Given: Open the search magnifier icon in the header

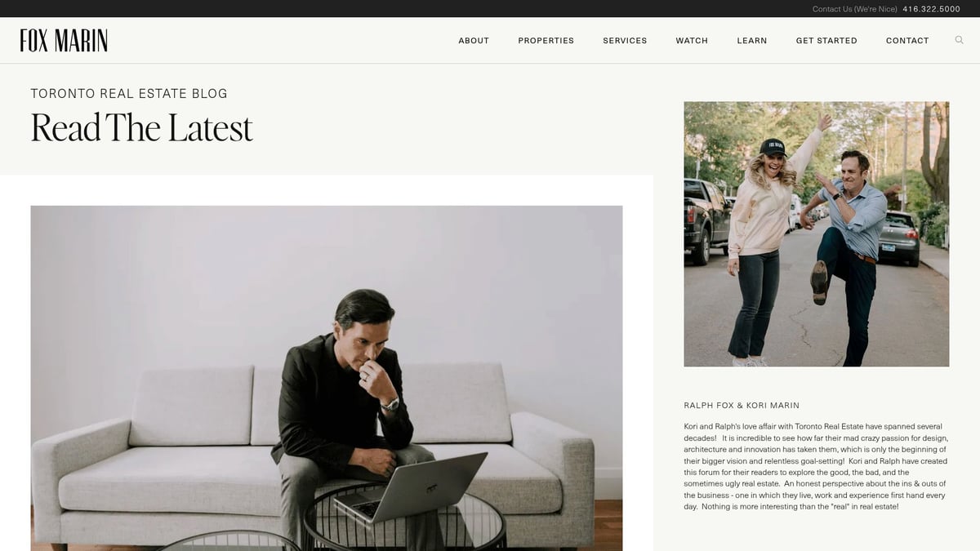Looking at the screenshot, I should tap(959, 40).
